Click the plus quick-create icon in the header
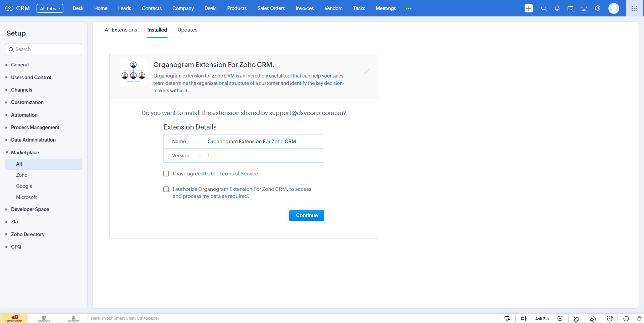 529,8
